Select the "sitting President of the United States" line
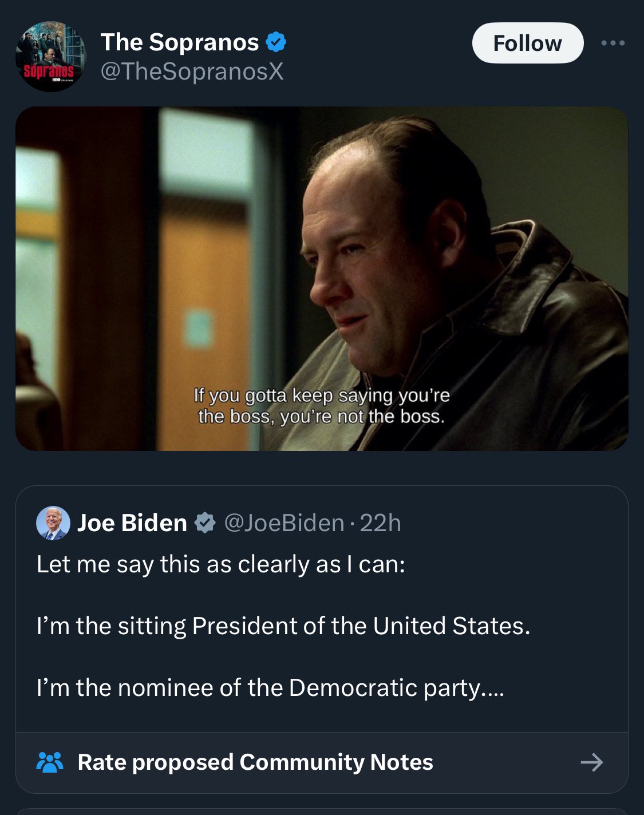Viewport: 644px width, 815px height. tap(283, 626)
